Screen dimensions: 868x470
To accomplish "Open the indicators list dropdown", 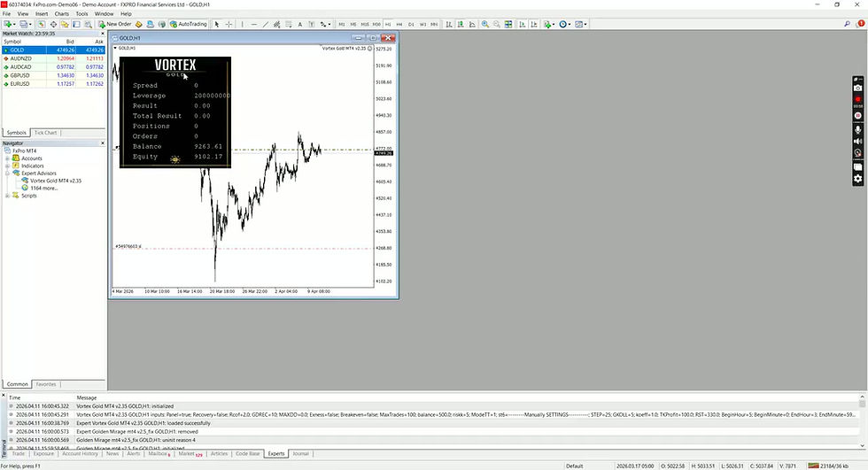I will coord(548,24).
